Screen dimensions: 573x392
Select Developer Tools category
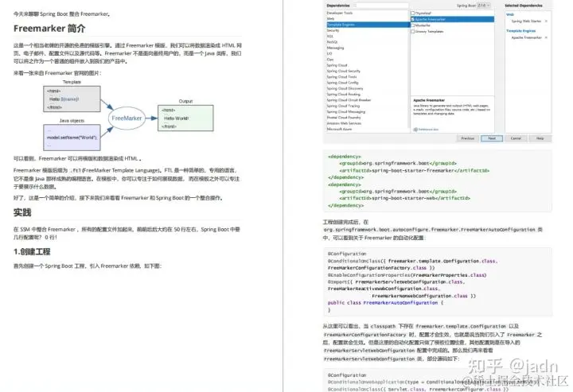pos(340,13)
